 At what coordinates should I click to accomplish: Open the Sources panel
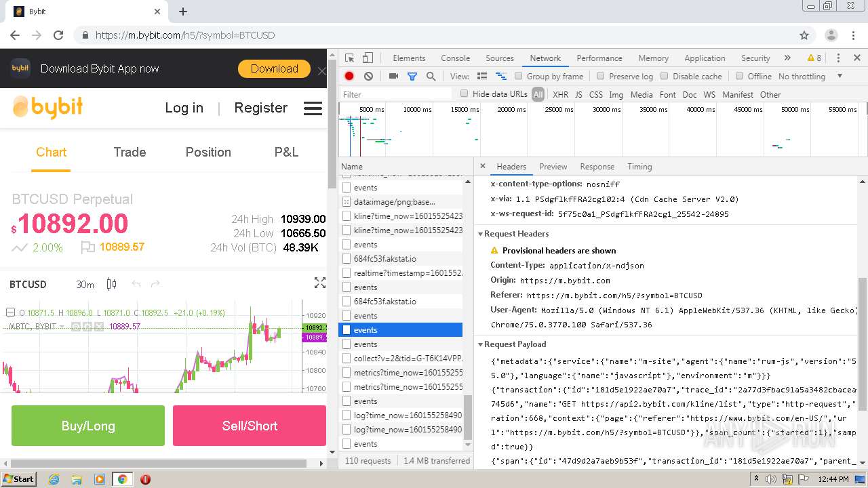(500, 58)
